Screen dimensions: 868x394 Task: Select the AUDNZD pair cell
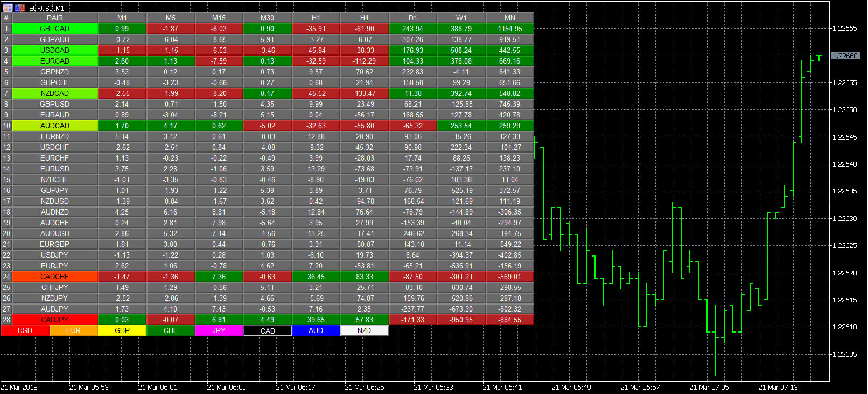(55, 212)
